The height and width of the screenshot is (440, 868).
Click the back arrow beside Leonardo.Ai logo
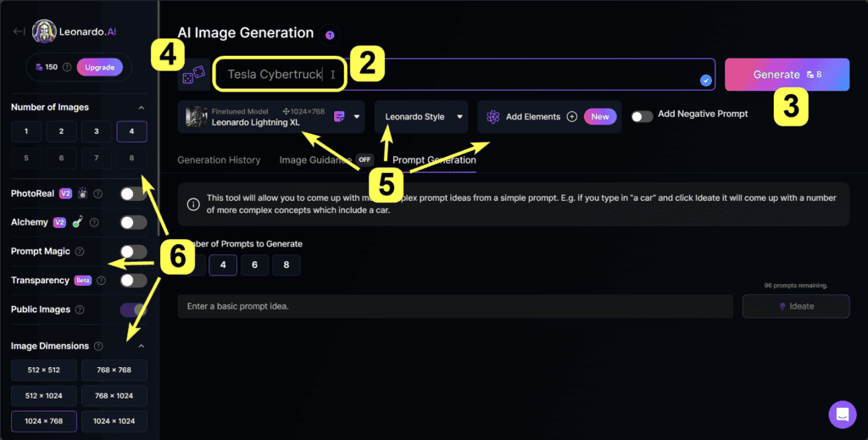tap(19, 31)
